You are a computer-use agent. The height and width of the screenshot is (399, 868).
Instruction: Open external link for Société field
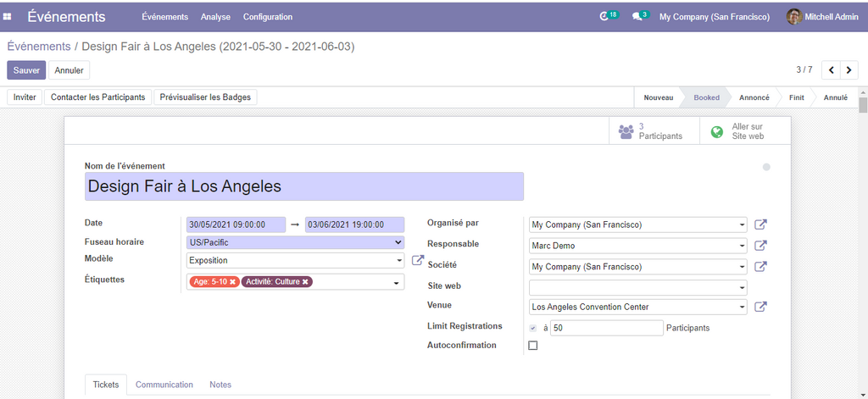point(761,266)
